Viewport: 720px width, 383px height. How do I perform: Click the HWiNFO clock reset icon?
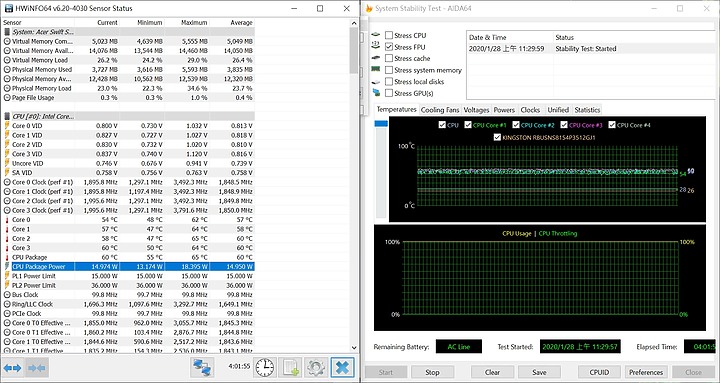point(264,368)
